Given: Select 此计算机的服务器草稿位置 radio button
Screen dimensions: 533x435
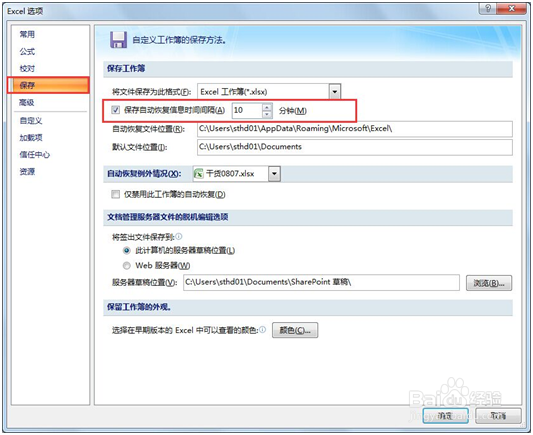Looking at the screenshot, I should click(126, 250).
